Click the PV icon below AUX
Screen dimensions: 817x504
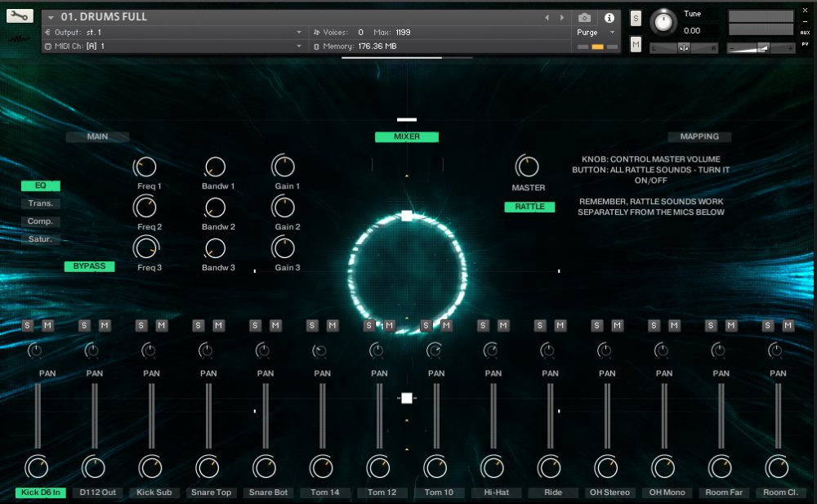(807, 45)
